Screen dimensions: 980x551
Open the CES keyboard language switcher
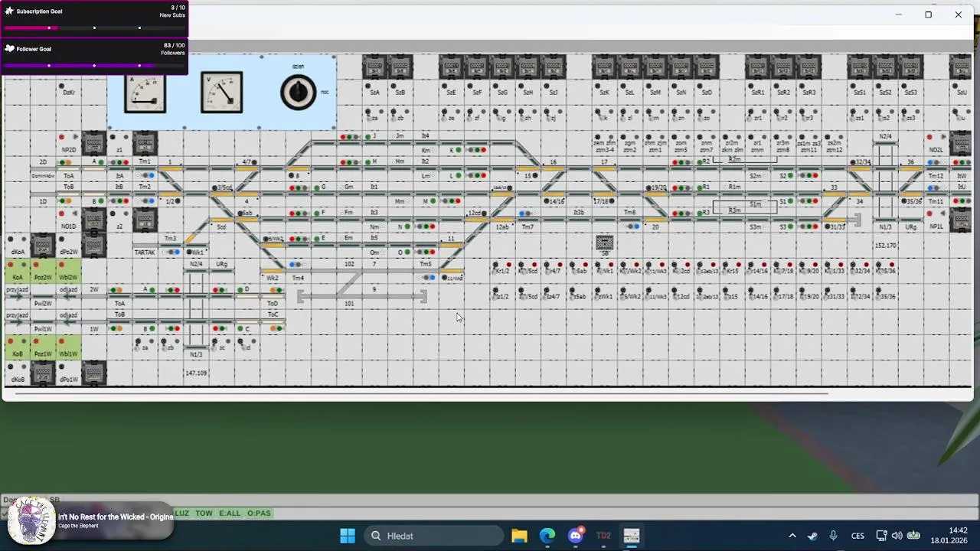857,536
